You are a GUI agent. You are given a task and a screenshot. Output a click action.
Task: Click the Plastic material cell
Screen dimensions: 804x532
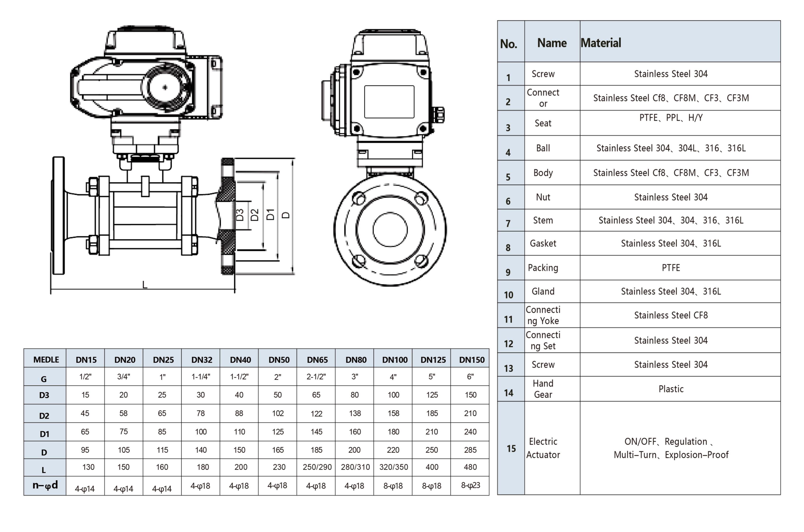click(x=671, y=389)
